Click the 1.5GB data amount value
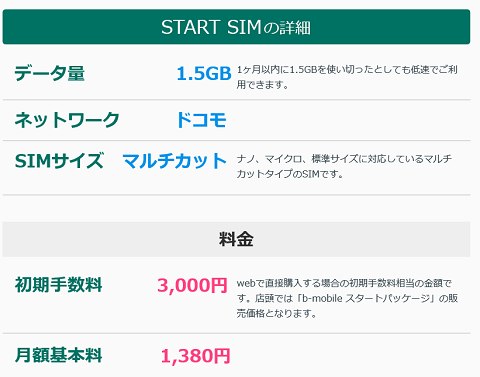Screen dimensions: 480x377 pyautogui.click(x=204, y=73)
